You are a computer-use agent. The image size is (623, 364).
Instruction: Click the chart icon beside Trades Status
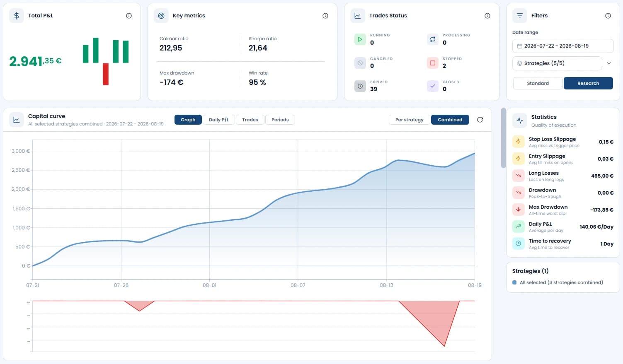(x=357, y=16)
